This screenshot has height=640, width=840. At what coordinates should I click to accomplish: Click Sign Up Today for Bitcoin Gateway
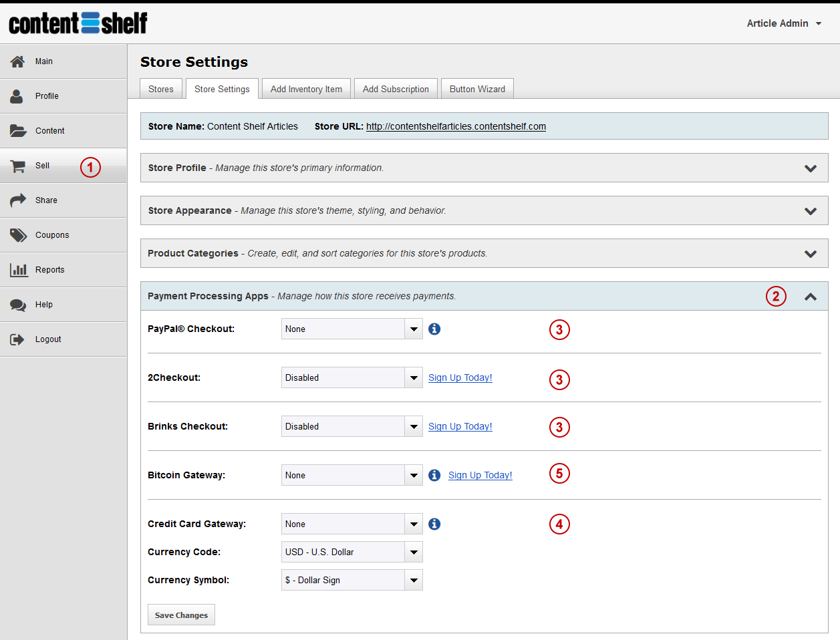480,475
